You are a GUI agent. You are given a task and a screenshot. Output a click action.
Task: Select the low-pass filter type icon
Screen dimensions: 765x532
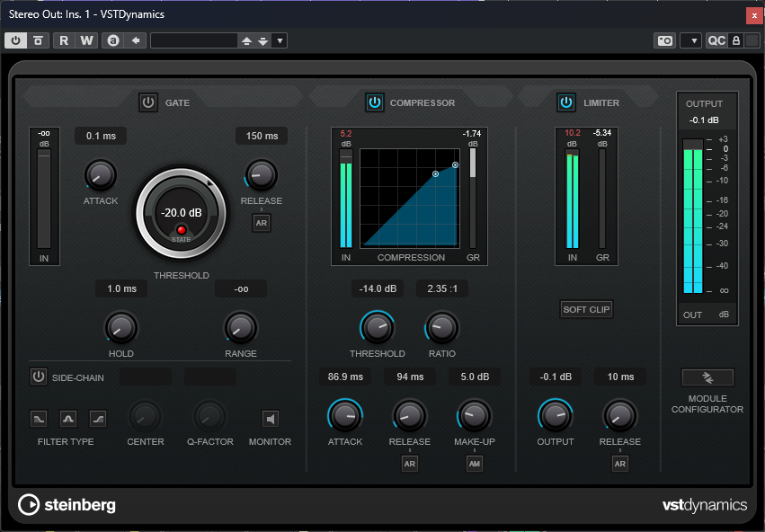[39, 419]
